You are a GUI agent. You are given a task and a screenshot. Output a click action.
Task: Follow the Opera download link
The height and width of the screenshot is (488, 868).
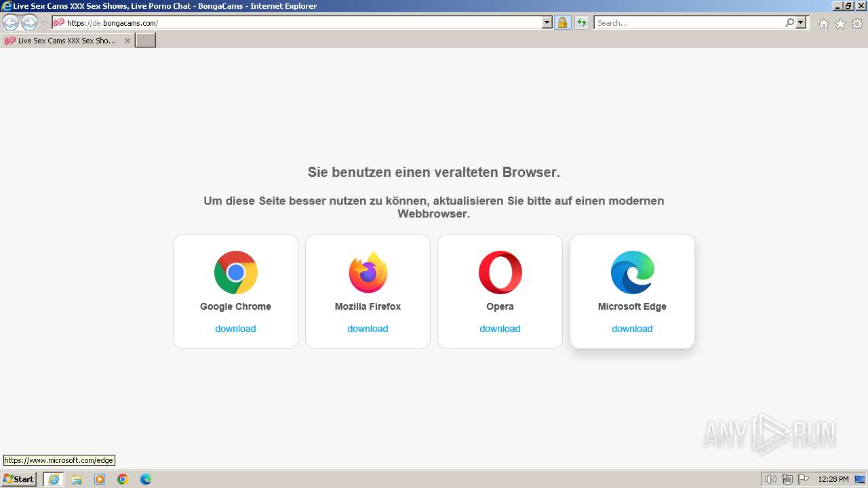tap(500, 329)
